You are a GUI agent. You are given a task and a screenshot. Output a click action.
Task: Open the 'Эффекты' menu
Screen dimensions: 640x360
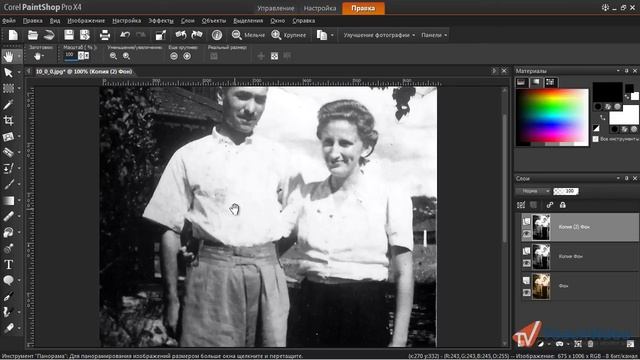pyautogui.click(x=161, y=20)
